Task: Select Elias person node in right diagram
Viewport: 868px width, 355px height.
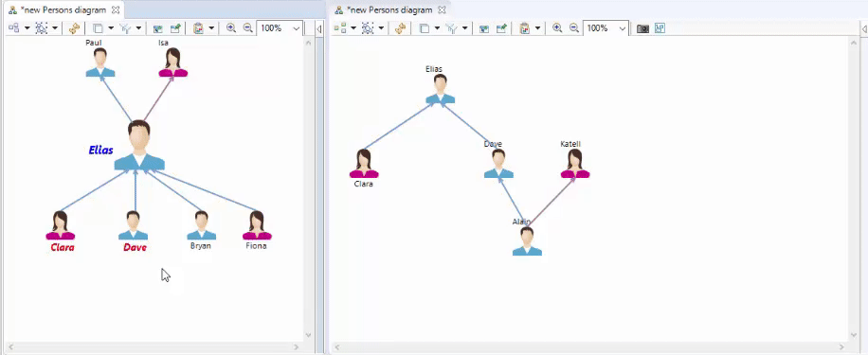Action: pyautogui.click(x=440, y=89)
